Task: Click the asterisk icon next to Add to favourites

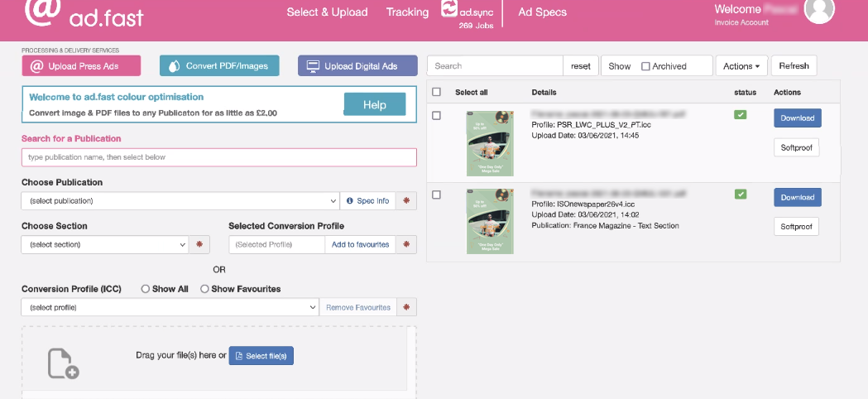Action: [x=405, y=244]
